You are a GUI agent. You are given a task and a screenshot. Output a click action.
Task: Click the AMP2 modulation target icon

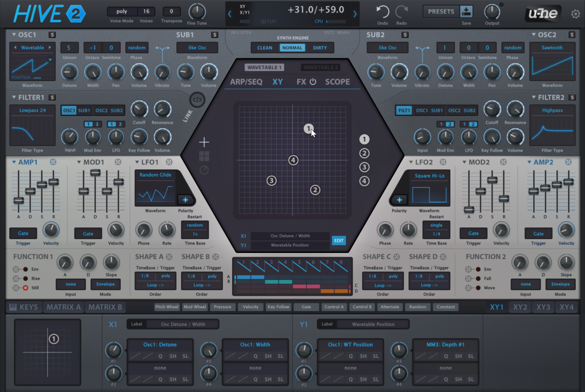pyautogui.click(x=568, y=162)
